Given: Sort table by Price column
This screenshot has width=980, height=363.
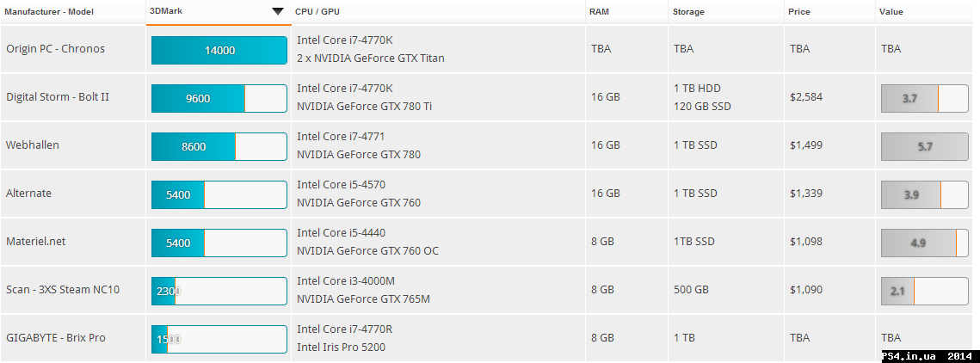Looking at the screenshot, I should click(x=799, y=12).
